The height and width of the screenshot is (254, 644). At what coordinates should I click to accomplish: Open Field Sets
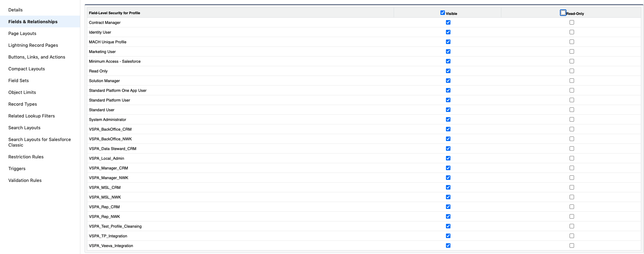click(x=19, y=80)
